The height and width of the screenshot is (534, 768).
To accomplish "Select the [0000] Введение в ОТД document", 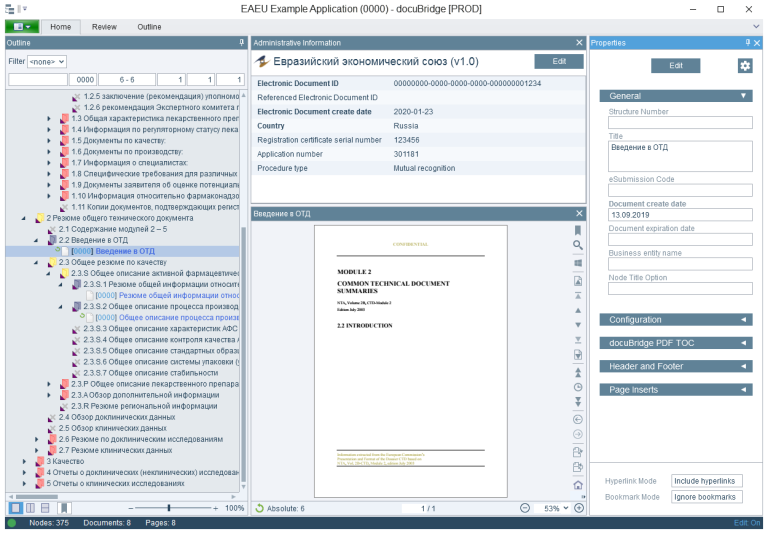I will tap(113, 251).
